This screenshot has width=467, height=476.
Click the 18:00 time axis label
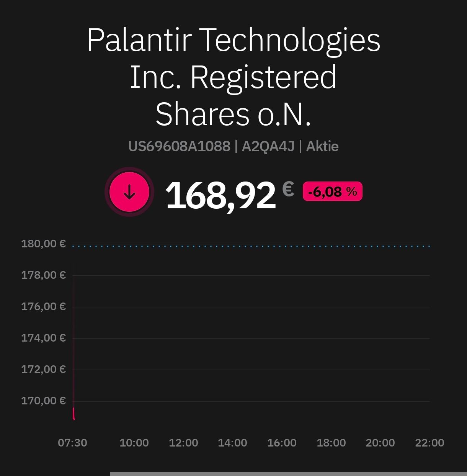tap(331, 443)
